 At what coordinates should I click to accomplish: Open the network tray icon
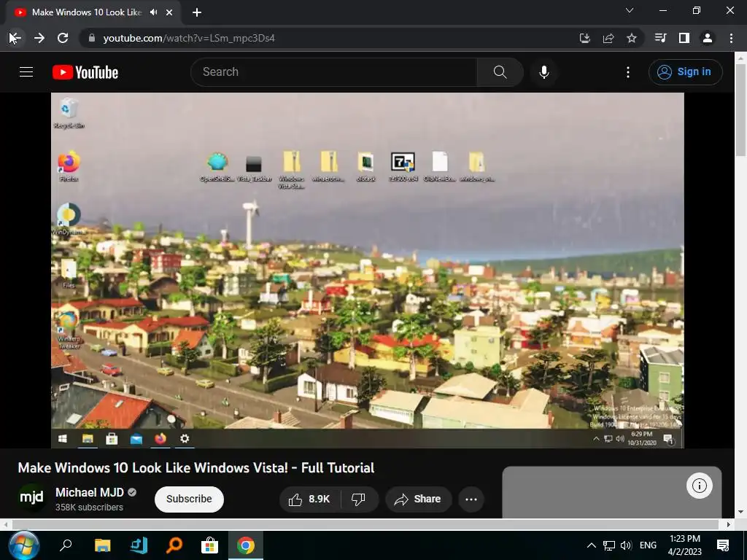[x=609, y=545]
